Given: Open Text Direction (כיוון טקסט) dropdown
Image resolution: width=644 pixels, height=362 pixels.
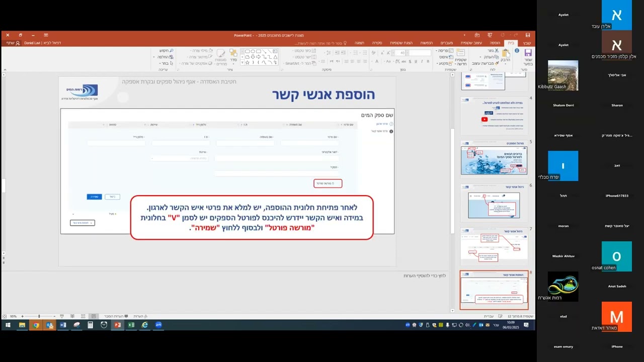Looking at the screenshot, I should click(x=305, y=51).
